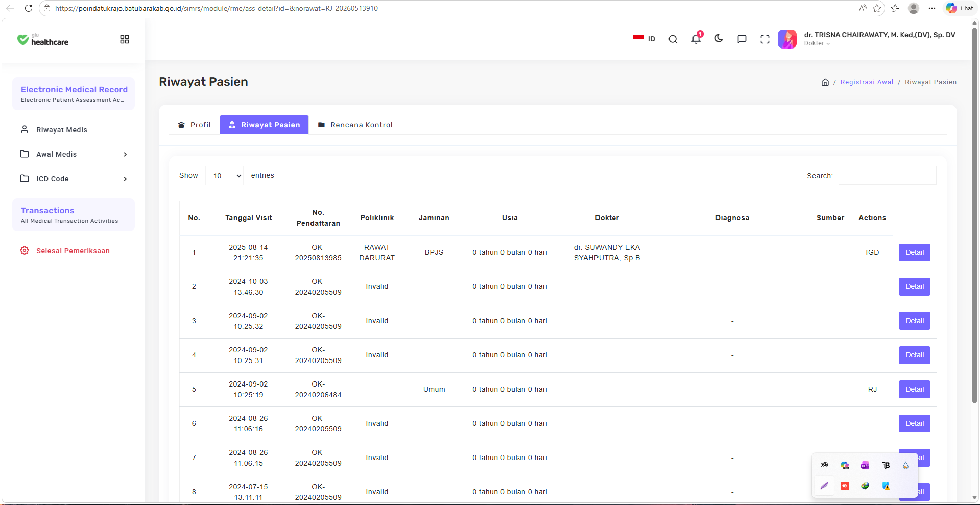Select the Riwayat Pasien tab

(264, 125)
